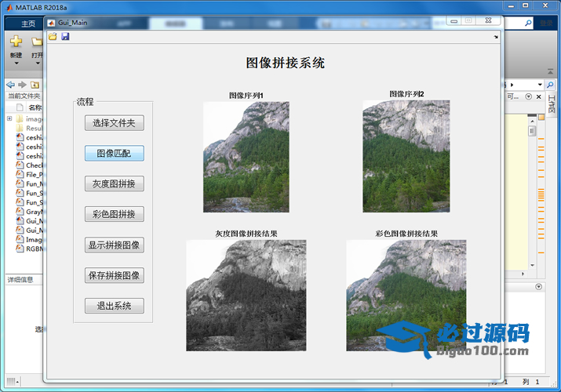This screenshot has height=392, width=561.
Task: Select the Imag file in MATLAB file list
Action: point(30,239)
